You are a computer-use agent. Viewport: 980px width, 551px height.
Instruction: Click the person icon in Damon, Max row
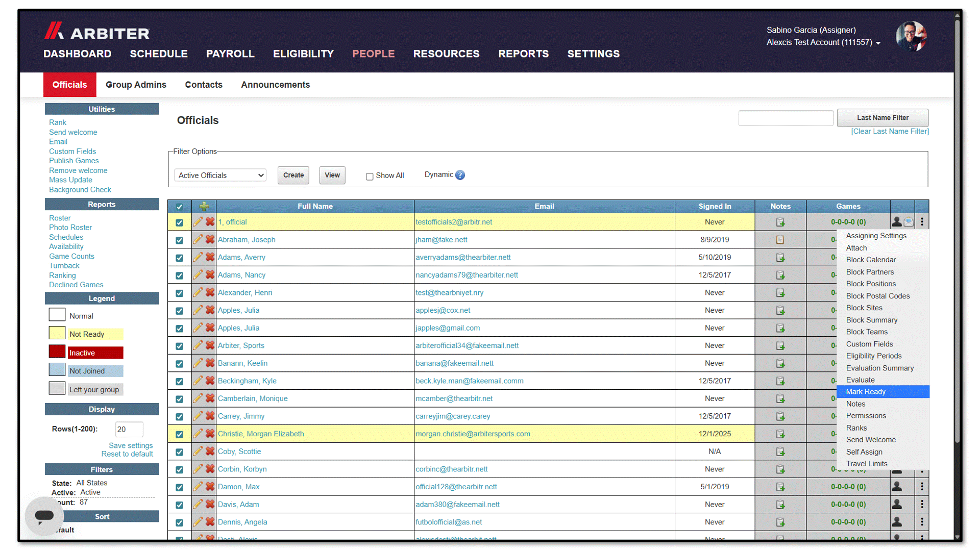click(897, 487)
